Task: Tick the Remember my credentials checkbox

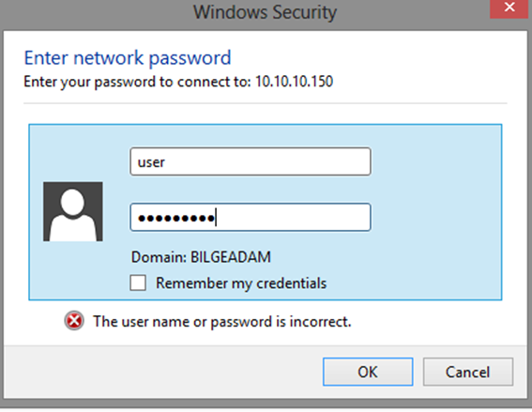Action: coord(138,282)
